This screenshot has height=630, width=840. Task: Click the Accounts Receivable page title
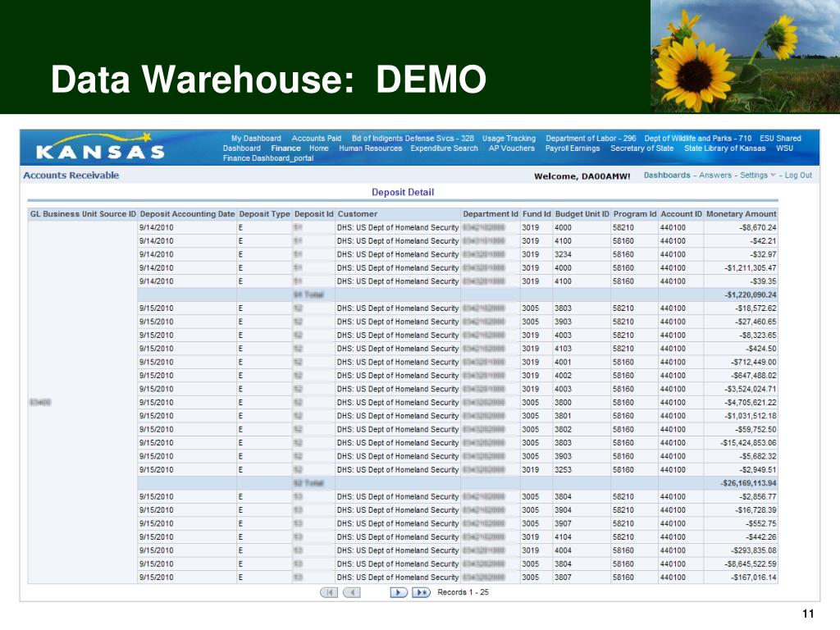click(71, 176)
